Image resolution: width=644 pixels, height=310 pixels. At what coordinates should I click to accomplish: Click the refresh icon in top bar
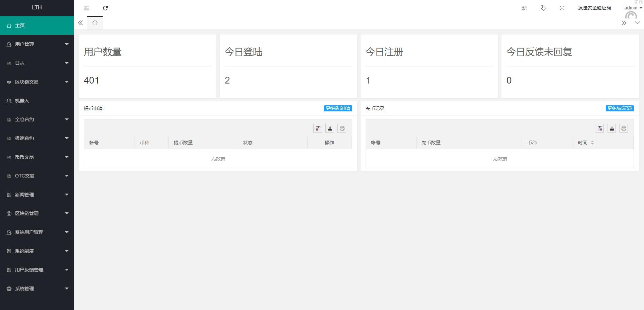[x=105, y=8]
